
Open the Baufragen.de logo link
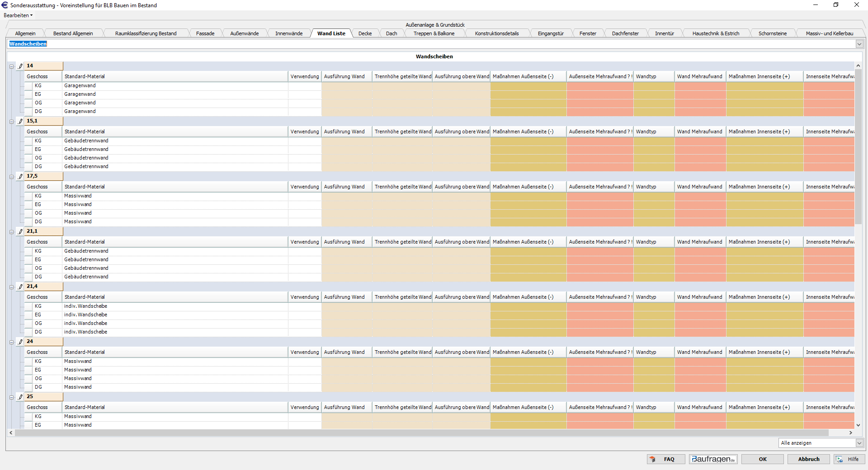[713, 459]
